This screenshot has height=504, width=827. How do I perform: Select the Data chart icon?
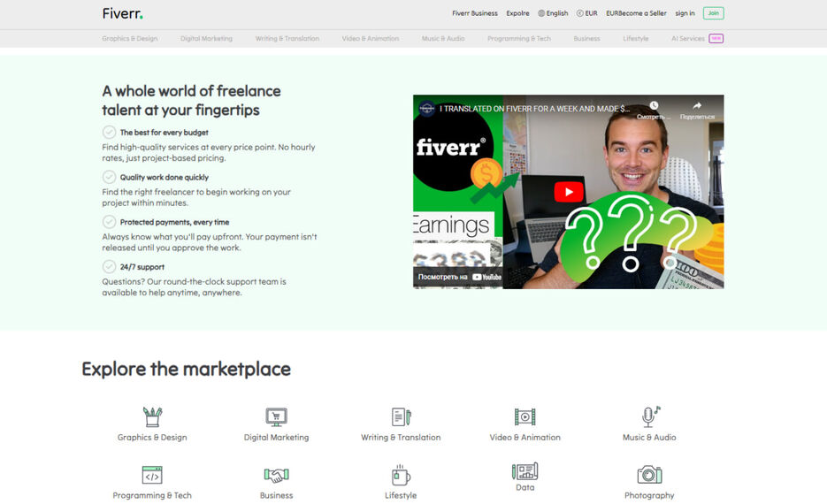point(525,470)
